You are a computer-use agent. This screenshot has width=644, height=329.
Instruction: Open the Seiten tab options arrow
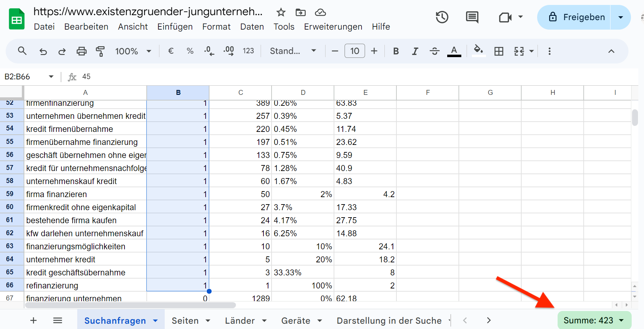coord(208,321)
